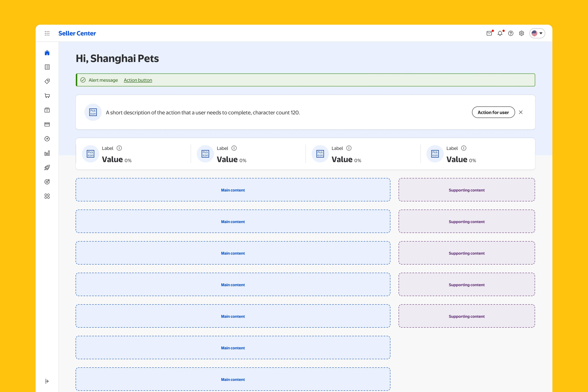Open the shopping cart sidebar icon
The height and width of the screenshot is (392, 588).
(x=47, y=96)
